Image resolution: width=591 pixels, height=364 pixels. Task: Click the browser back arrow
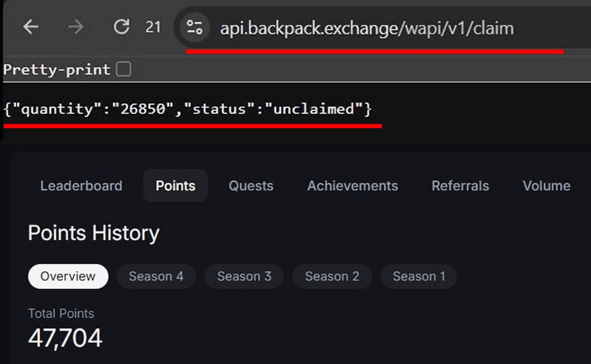pos(31,27)
